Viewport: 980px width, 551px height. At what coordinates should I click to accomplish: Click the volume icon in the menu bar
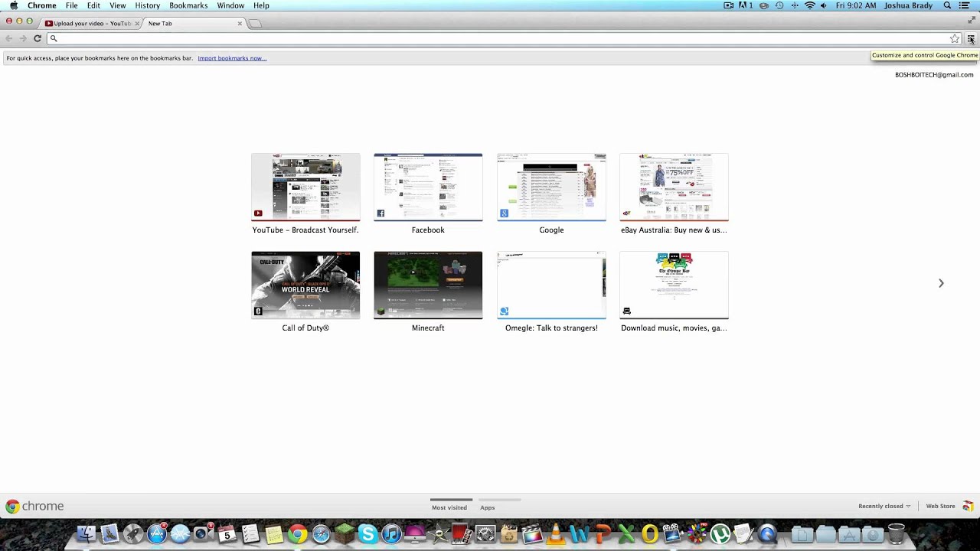[x=824, y=5]
